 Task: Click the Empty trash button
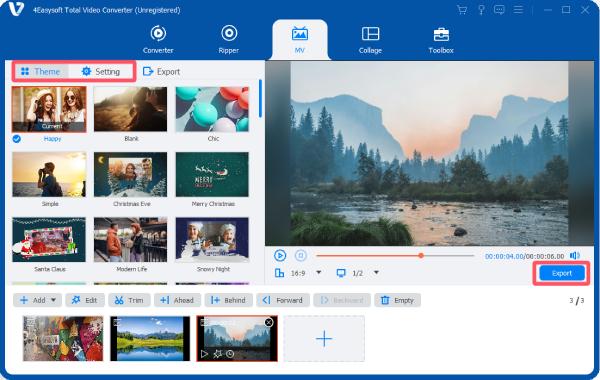tap(398, 300)
